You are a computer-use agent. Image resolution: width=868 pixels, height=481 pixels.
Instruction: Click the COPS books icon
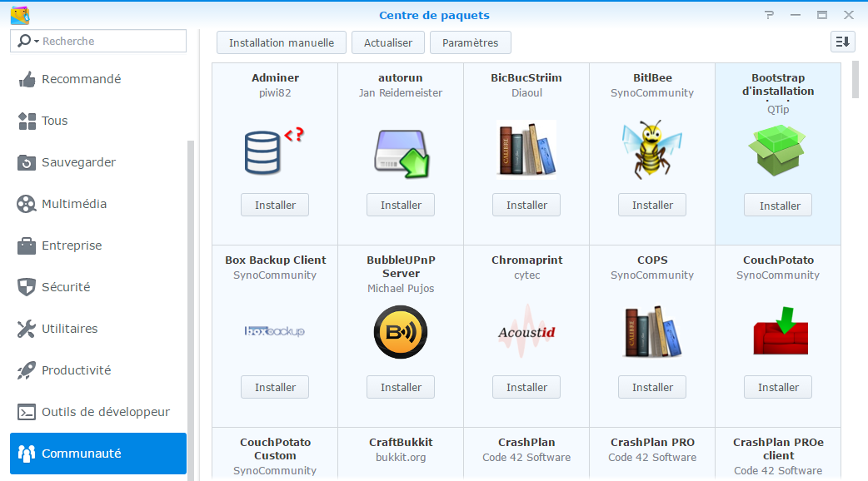pos(652,332)
